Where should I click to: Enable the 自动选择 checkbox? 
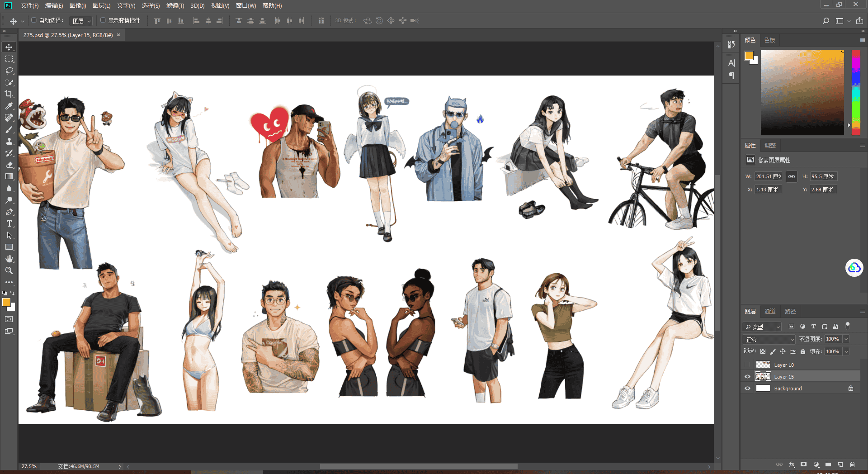34,20
